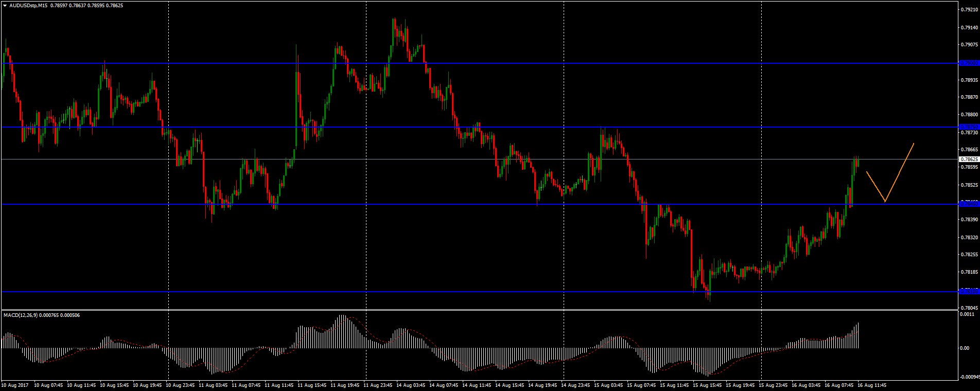Click the 15 Aug 23:45 time label
The width and height of the screenshot is (980, 391).
click(x=774, y=385)
